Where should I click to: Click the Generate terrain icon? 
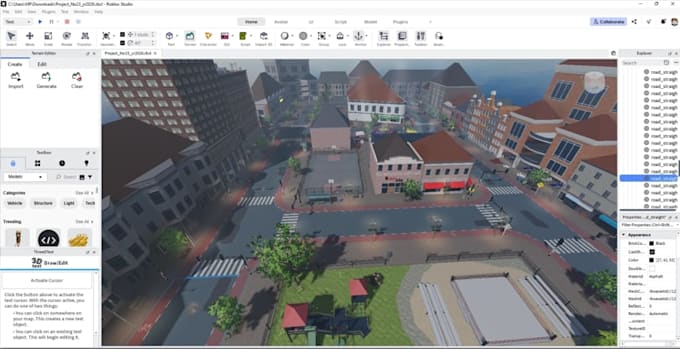pyautogui.click(x=46, y=80)
